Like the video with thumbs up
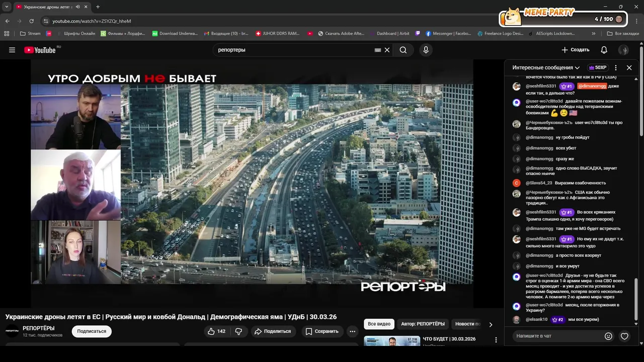The image size is (644, 362). point(216,331)
